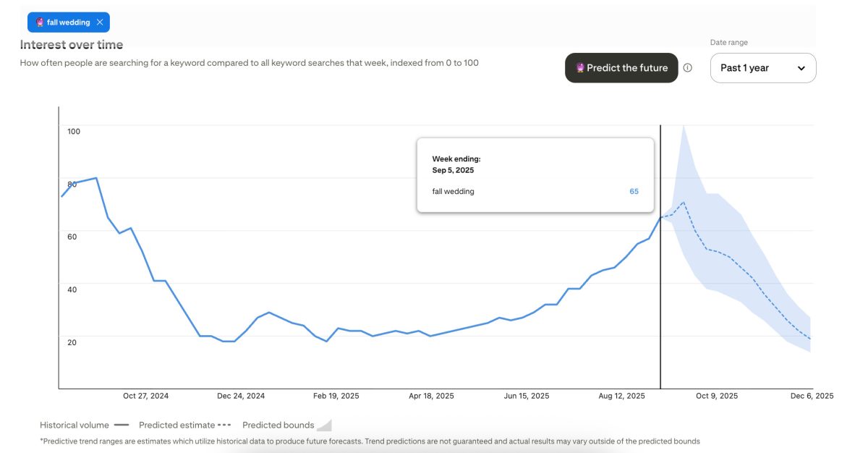Open the info tooltip beside Predict the future

[x=688, y=67]
